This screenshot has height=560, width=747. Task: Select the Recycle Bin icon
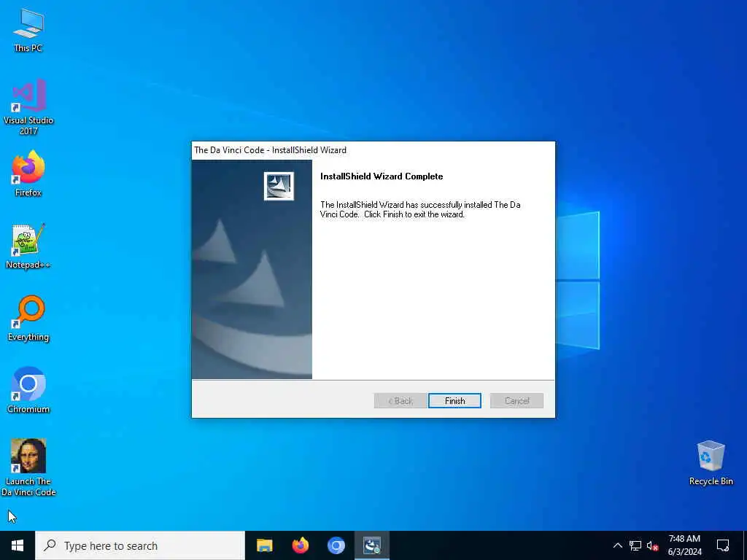[x=711, y=463]
